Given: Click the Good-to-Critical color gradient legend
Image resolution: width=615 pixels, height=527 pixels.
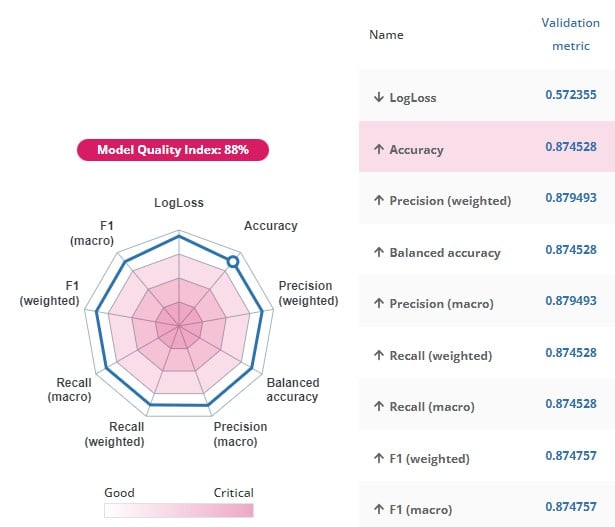Looking at the screenshot, I should [179, 510].
